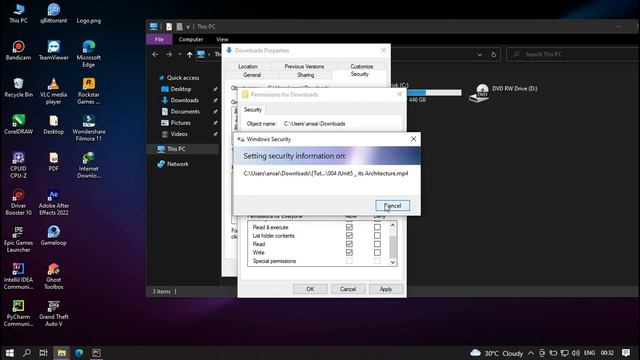Screen dimensions: 640x360
Task: Click Cancel in Permissions for Downloads
Action: click(348, 289)
